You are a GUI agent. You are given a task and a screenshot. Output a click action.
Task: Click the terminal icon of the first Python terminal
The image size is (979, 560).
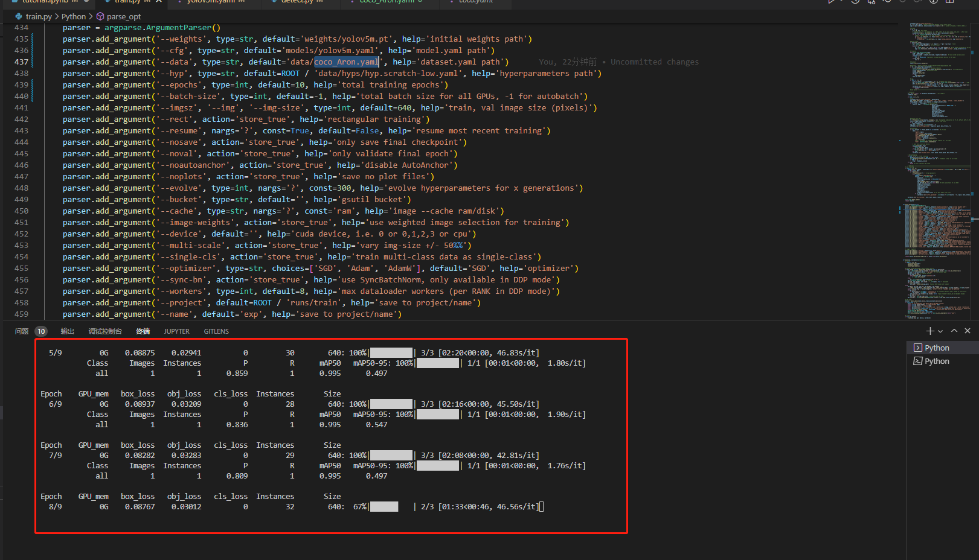[x=918, y=348]
